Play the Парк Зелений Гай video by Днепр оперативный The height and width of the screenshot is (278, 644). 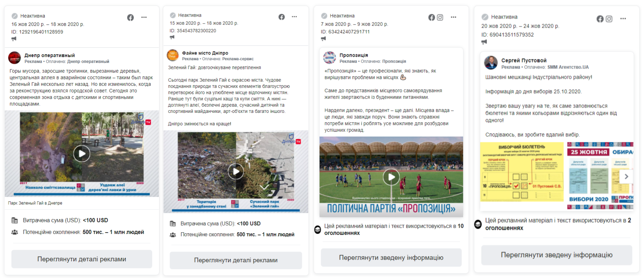coord(82,153)
